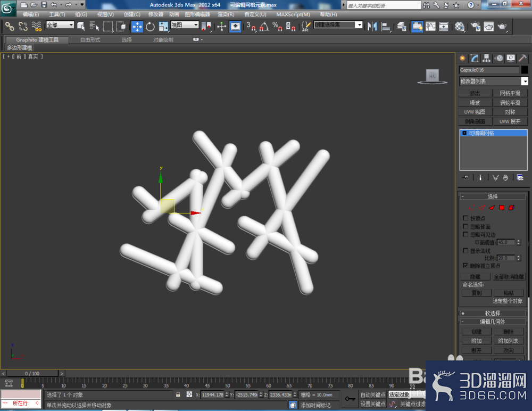Toggle the selection lock icon
Viewport: 532px width, 411px height.
(x=178, y=394)
